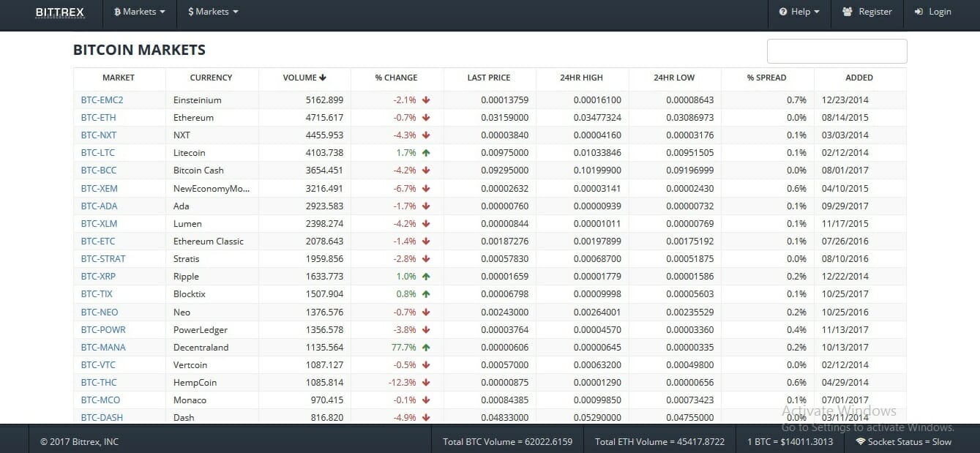Open the BTC-MCO market link
This screenshot has height=453, width=980.
[100, 400]
